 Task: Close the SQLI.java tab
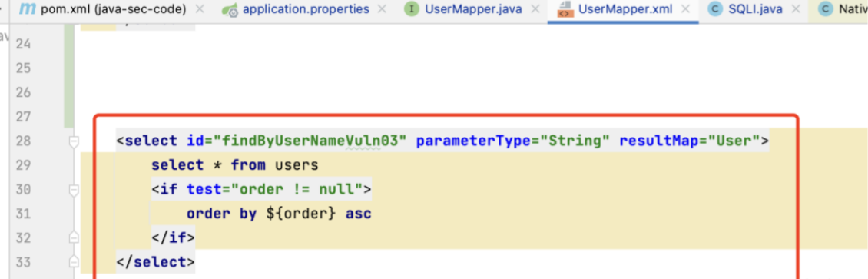coord(795,9)
